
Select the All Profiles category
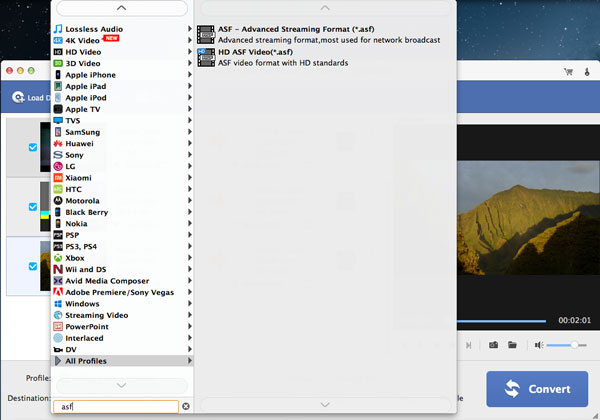(x=122, y=361)
